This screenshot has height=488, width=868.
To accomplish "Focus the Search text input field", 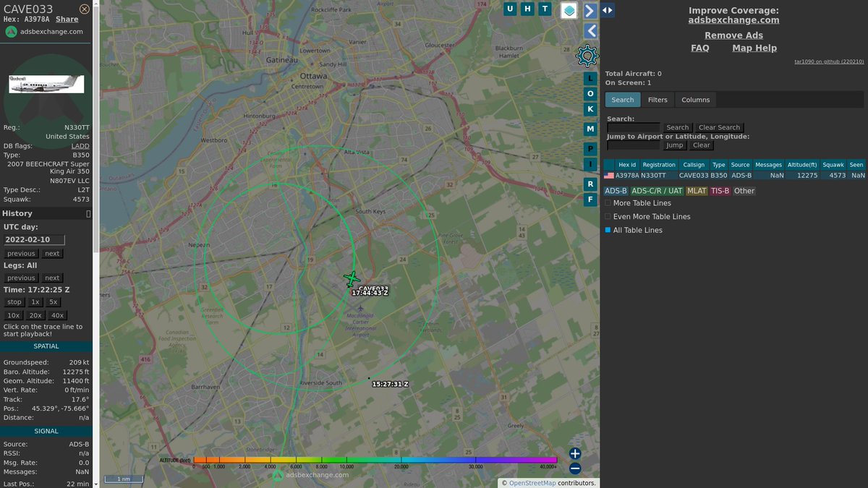I will click(634, 128).
